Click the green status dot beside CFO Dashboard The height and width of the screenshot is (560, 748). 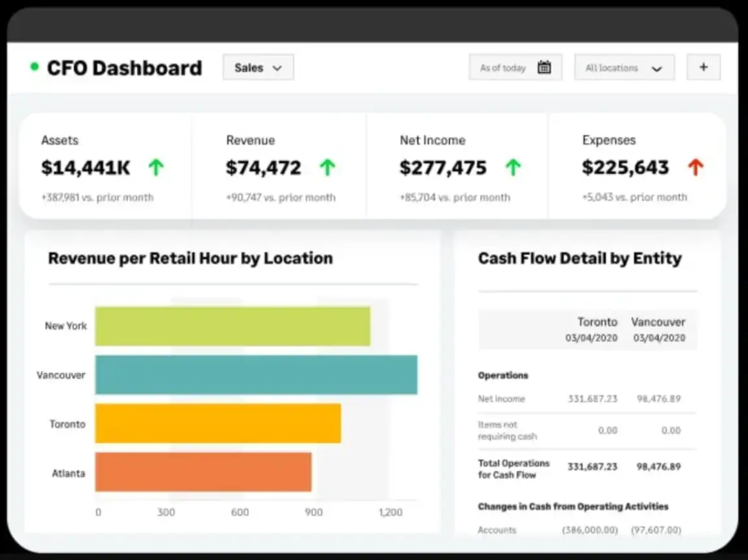pos(34,67)
